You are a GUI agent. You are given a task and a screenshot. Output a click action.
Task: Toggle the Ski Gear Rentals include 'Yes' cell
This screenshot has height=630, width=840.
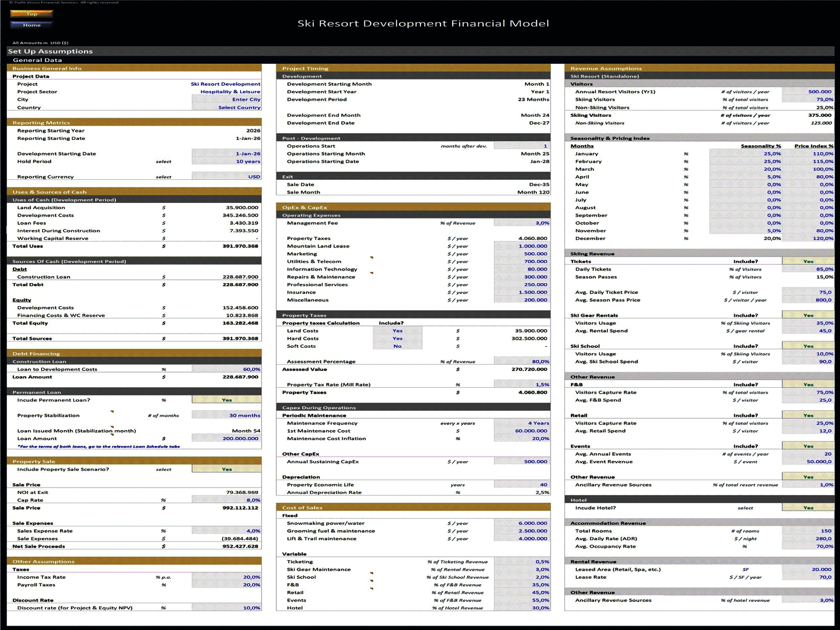[x=808, y=315]
